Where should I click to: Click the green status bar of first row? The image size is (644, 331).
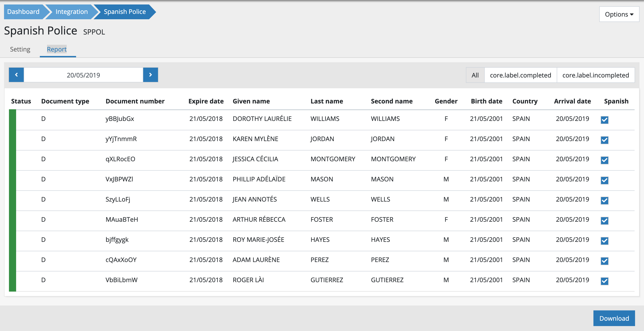coord(13,120)
